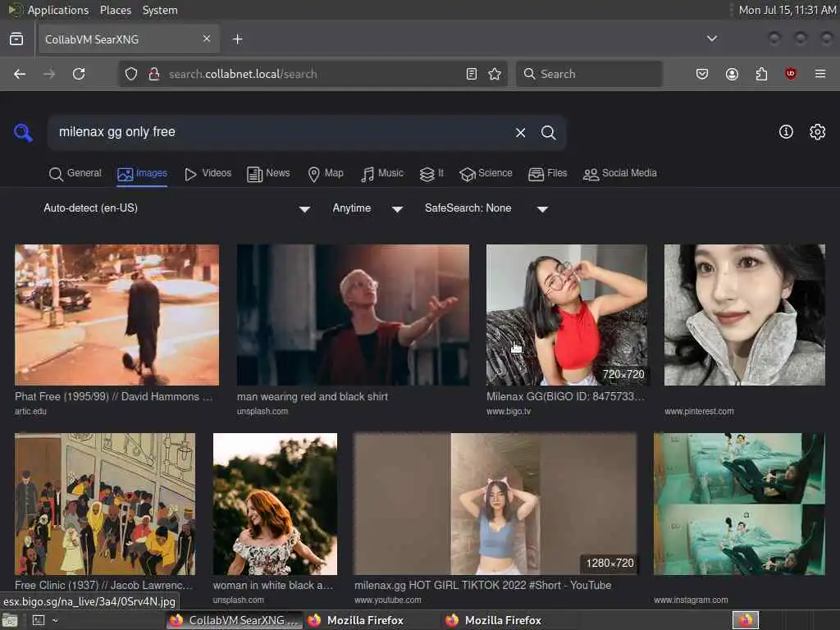Switch to the It search tab
Screen dimensions: 840x630
[431, 174]
